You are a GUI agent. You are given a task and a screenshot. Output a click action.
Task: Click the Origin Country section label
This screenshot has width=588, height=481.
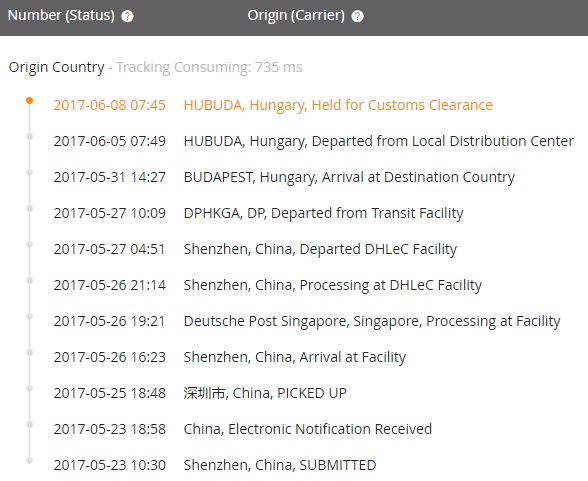(x=57, y=67)
